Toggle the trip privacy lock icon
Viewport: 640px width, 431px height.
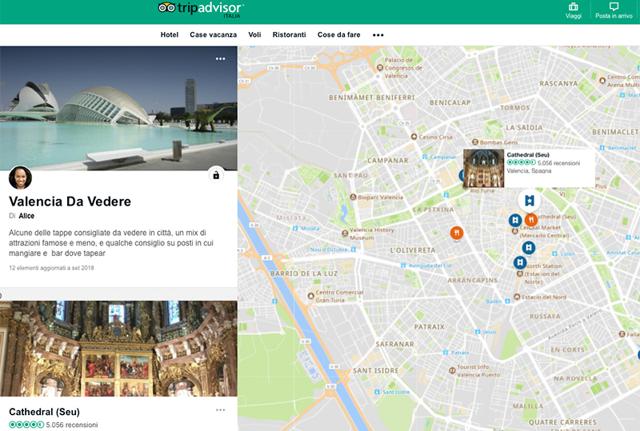216,175
